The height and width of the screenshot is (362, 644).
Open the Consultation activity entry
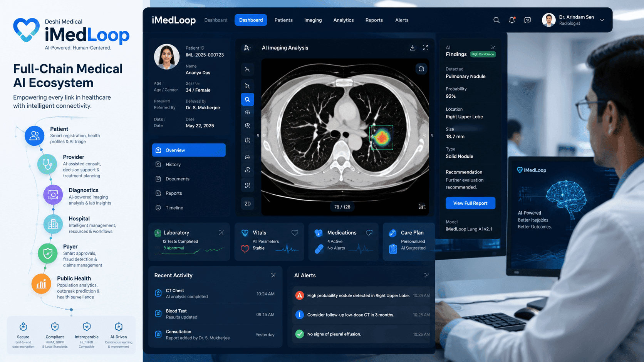click(x=215, y=335)
